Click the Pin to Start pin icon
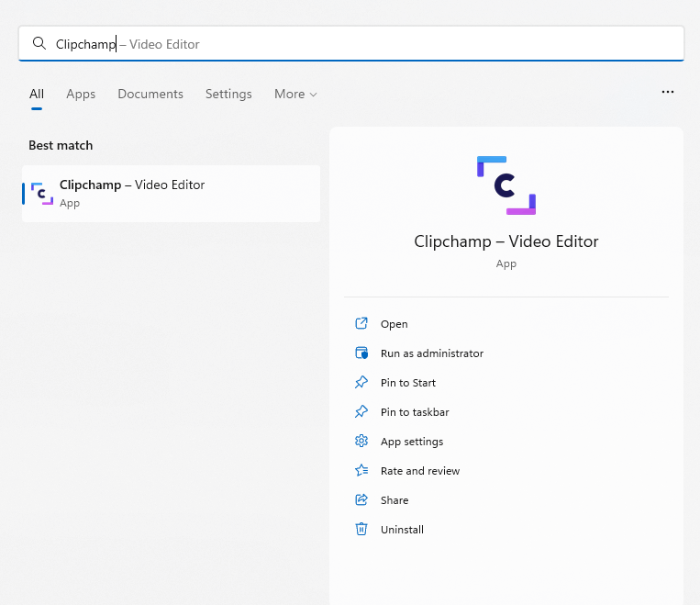700x605 pixels. click(x=361, y=383)
